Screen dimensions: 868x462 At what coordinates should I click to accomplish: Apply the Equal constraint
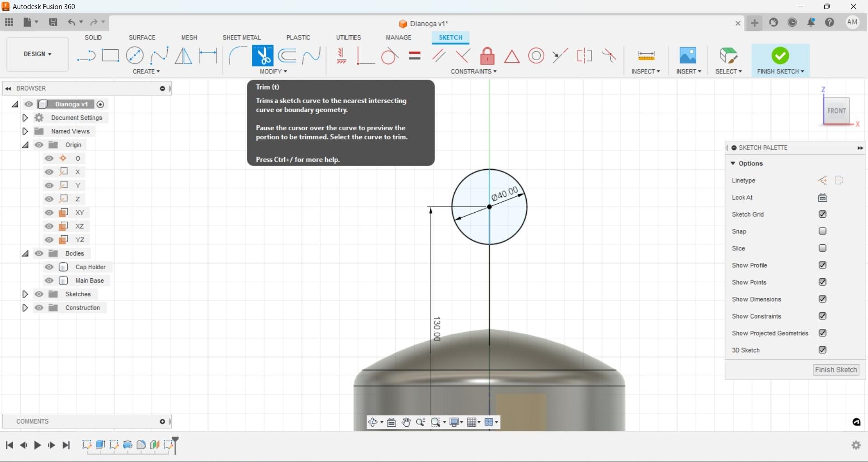415,56
